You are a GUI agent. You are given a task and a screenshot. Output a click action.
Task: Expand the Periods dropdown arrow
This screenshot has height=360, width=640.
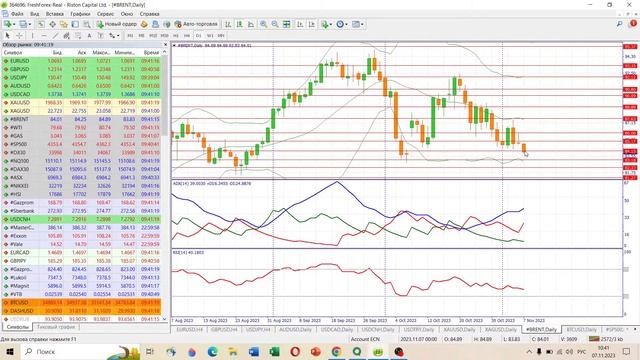(347, 24)
